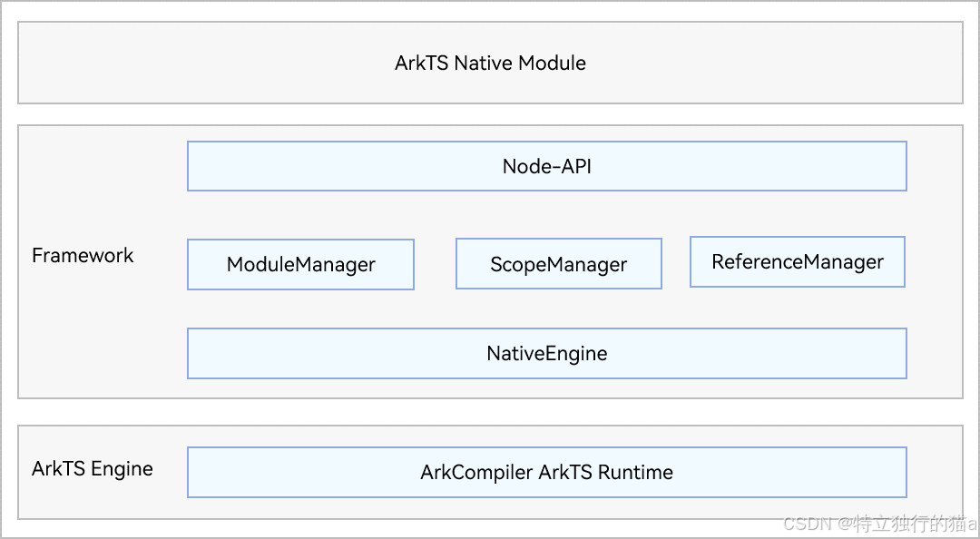Click the ArkCompiler ArkTS Runtime box

[547, 472]
